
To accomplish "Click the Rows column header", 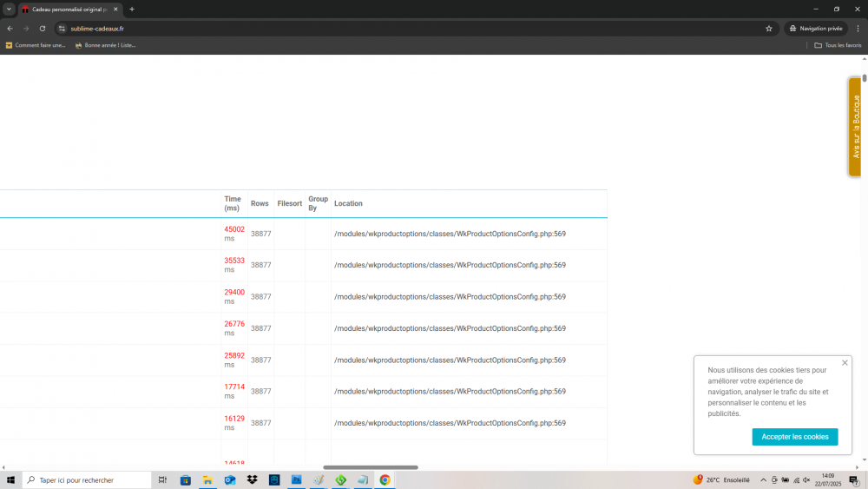I will (x=260, y=204).
